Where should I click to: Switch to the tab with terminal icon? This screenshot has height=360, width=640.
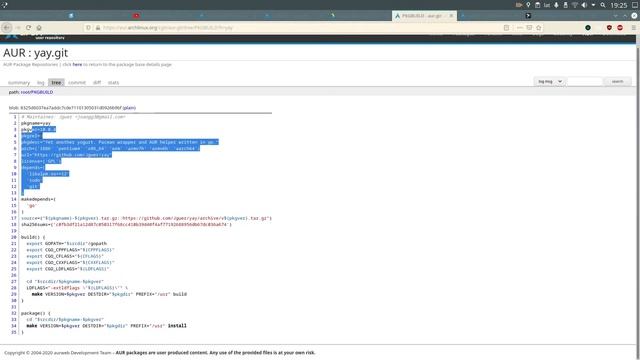(528, 16)
